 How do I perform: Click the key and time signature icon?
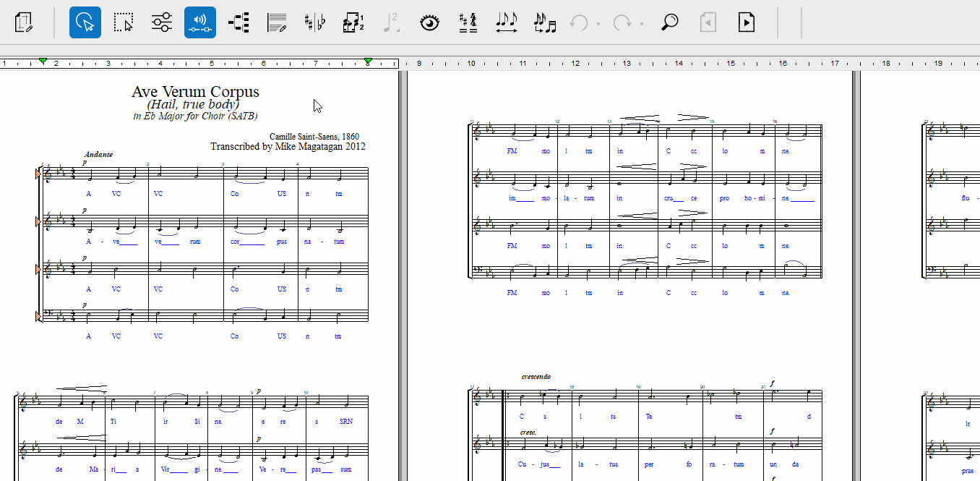(x=468, y=22)
